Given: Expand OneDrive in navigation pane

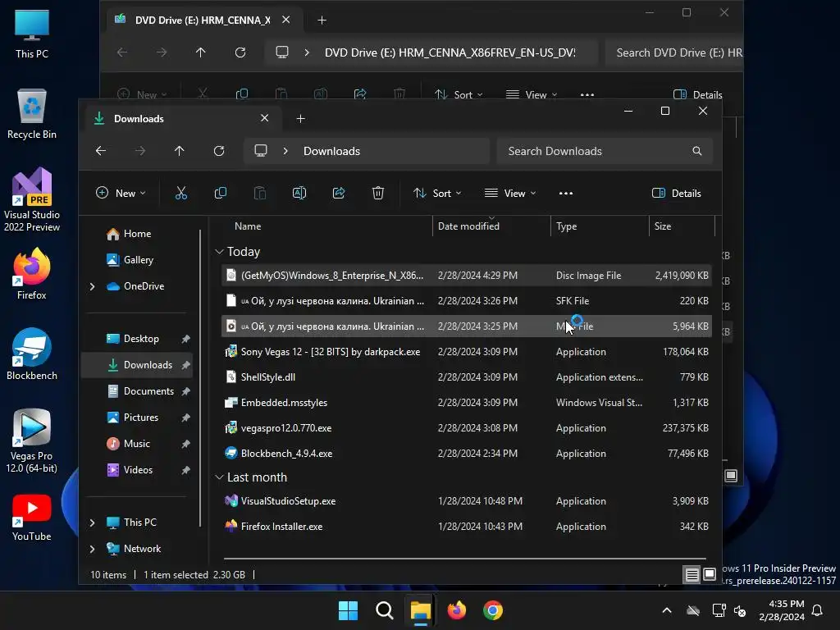Looking at the screenshot, I should [92, 286].
